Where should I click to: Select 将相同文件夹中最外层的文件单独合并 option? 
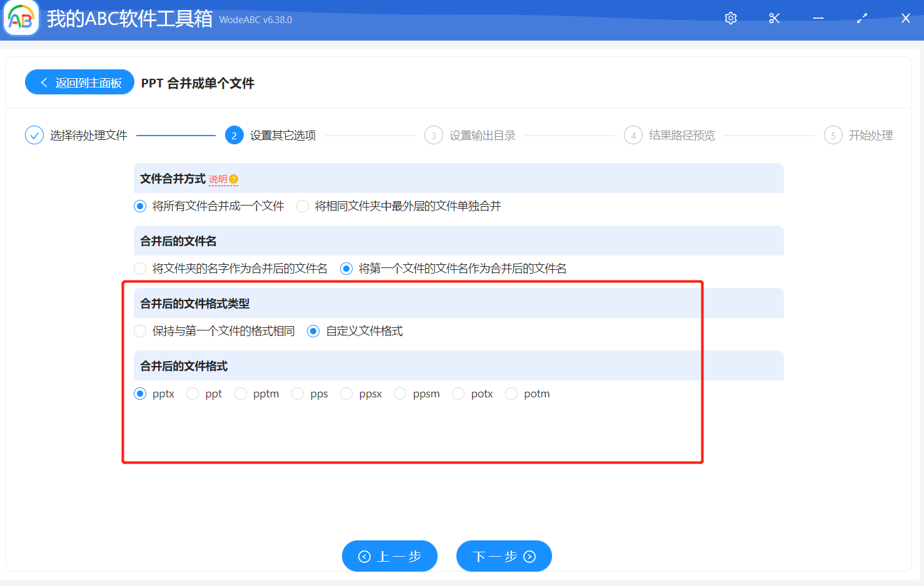click(303, 206)
